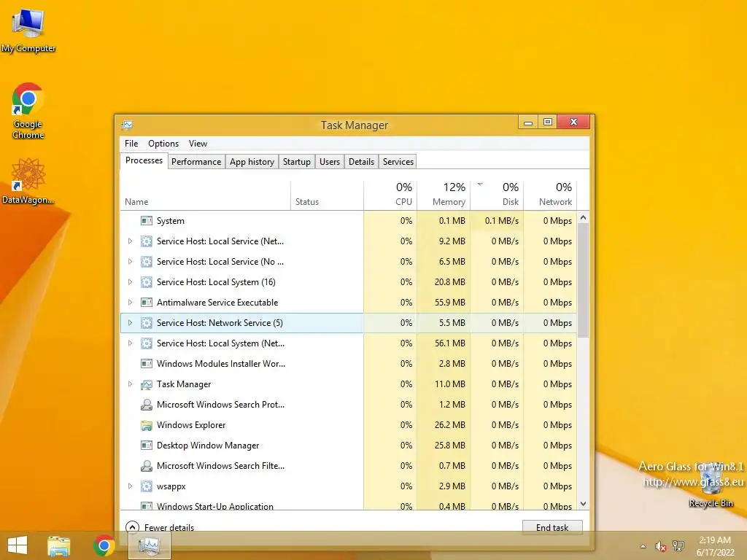Image resolution: width=747 pixels, height=560 pixels.
Task: Click the network tray icon
Action: pyautogui.click(x=678, y=546)
